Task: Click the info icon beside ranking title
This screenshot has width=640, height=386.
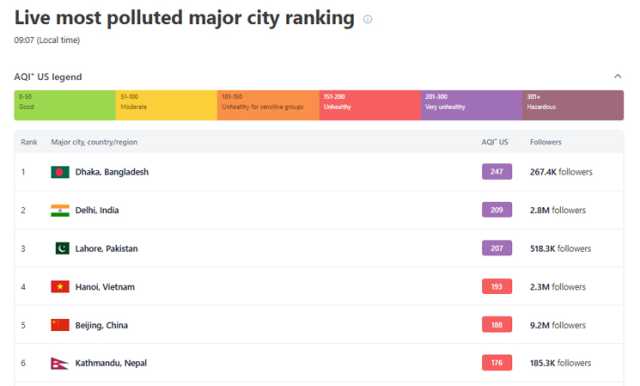Action: coord(367,19)
